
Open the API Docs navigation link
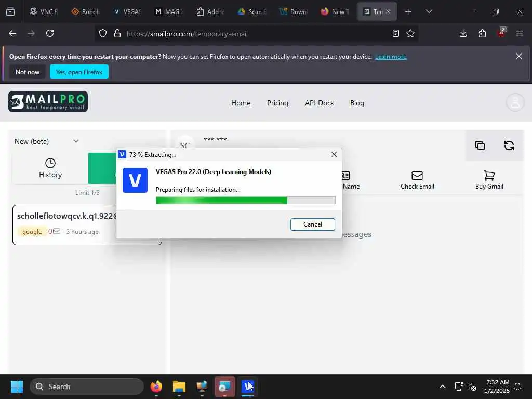319,103
